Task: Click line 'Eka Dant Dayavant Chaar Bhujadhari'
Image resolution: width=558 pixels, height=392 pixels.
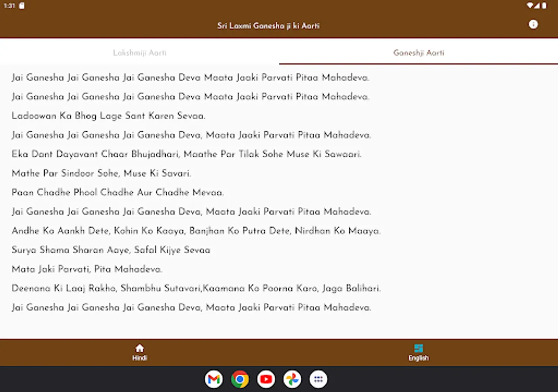Action: [x=187, y=154]
